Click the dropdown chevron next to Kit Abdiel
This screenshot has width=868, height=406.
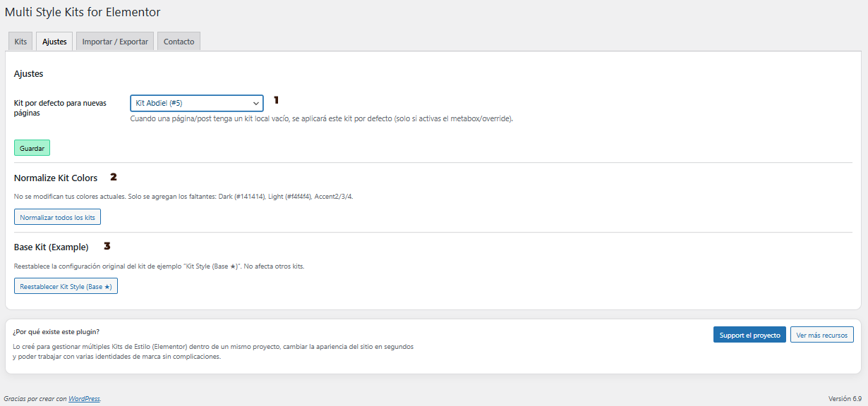pos(257,102)
